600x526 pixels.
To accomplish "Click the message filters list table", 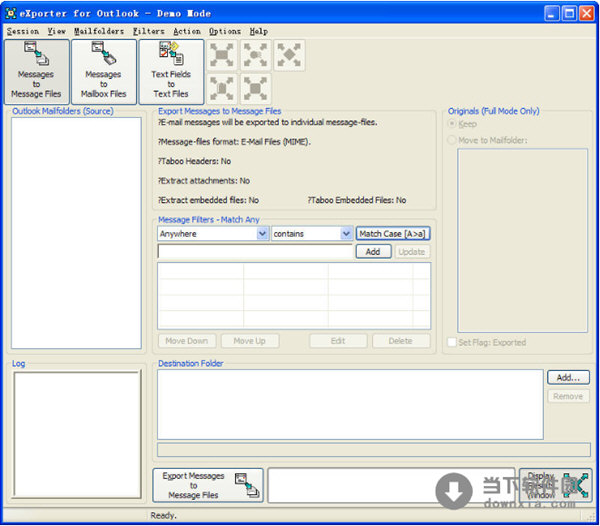I will click(294, 295).
